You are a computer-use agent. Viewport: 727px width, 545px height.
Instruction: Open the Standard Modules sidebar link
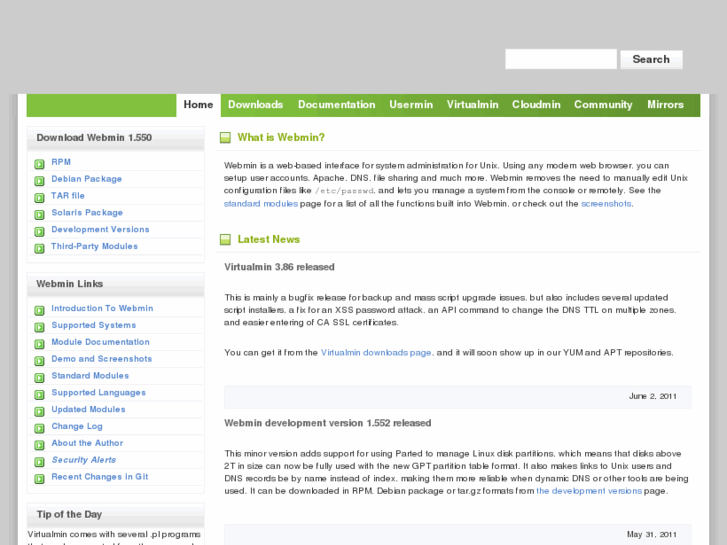[x=90, y=376]
